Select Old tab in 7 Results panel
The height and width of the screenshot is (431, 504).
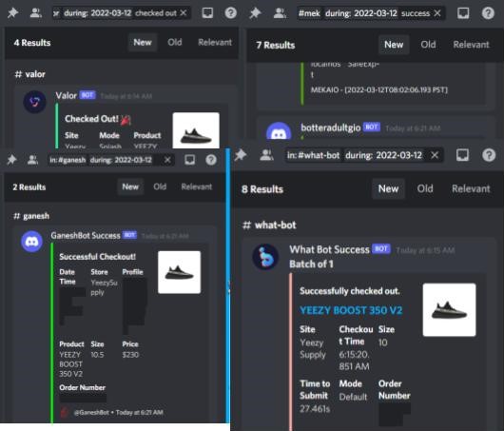coord(428,45)
